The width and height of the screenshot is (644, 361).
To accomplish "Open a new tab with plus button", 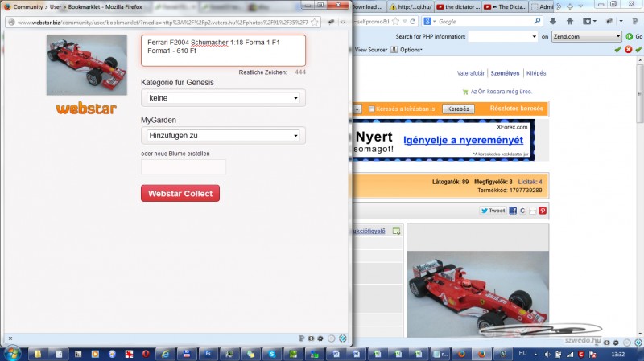I will point(570,6).
